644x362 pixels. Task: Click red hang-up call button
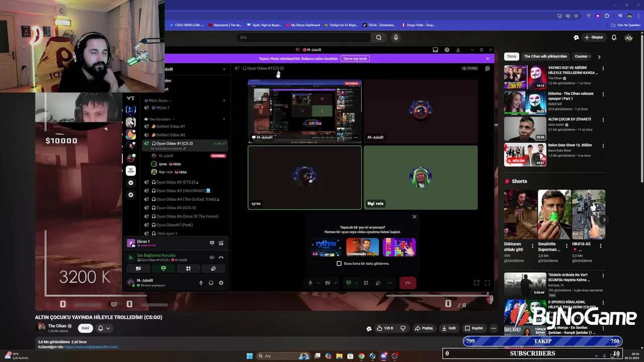408,283
